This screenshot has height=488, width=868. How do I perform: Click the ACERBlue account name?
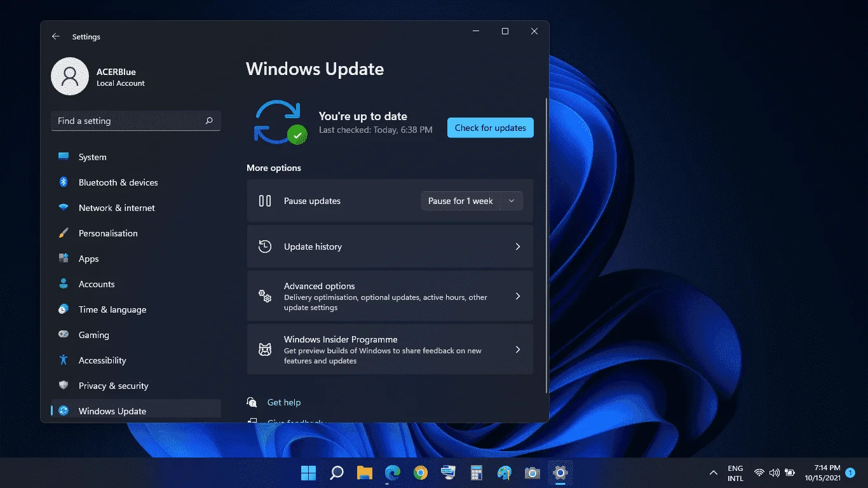click(x=116, y=72)
